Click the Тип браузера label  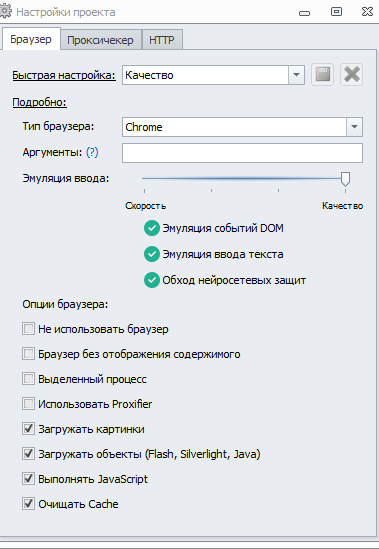pos(58,126)
